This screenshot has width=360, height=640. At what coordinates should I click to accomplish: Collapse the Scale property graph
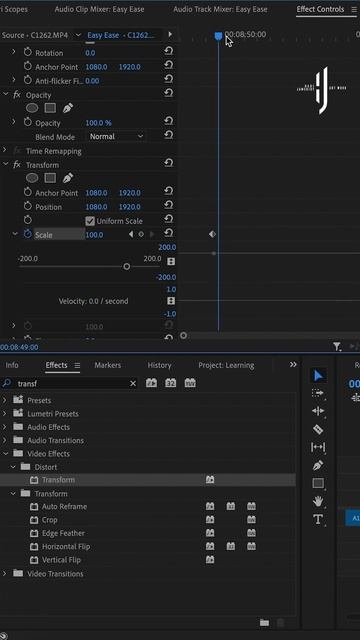click(x=15, y=234)
